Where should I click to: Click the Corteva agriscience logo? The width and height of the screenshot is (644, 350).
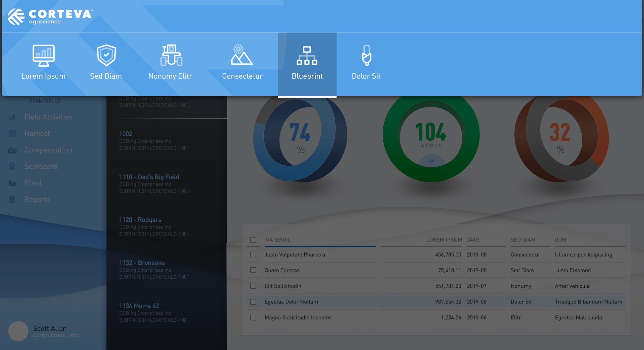coord(50,17)
